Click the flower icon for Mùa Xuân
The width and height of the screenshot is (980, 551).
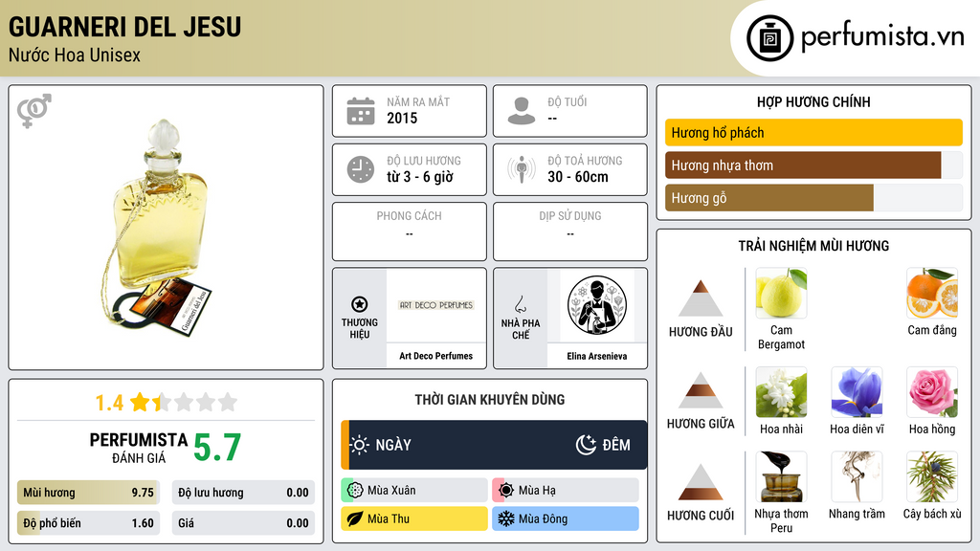[355, 491]
